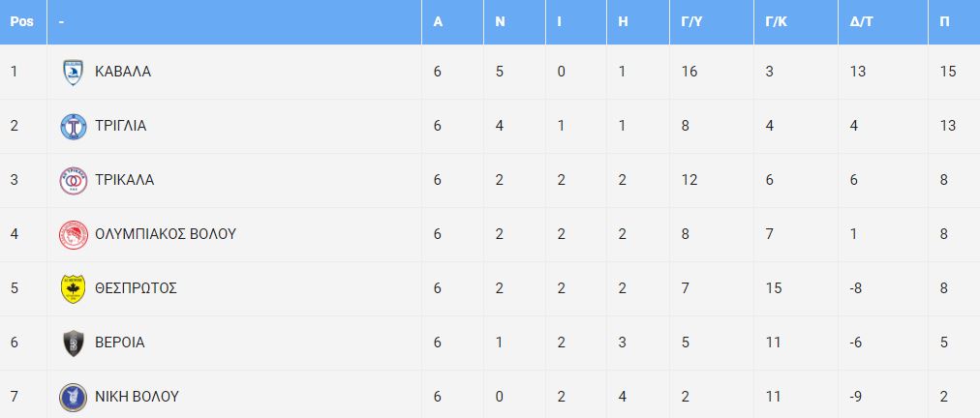The height and width of the screenshot is (418, 980).
Task: Select the ΝΙΚΗ ΒΟΛΟΥ team name
Action: (x=137, y=398)
